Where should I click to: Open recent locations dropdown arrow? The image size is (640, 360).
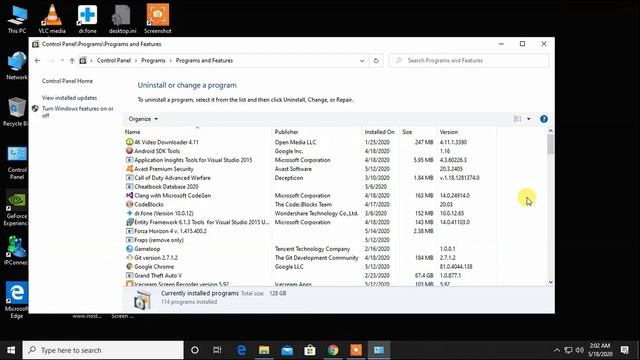tap(62, 60)
